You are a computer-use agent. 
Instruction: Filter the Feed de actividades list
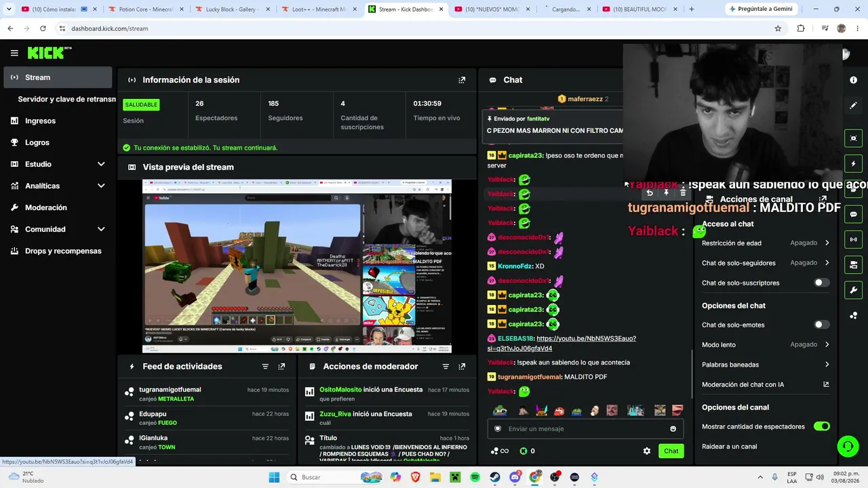[265, 367]
